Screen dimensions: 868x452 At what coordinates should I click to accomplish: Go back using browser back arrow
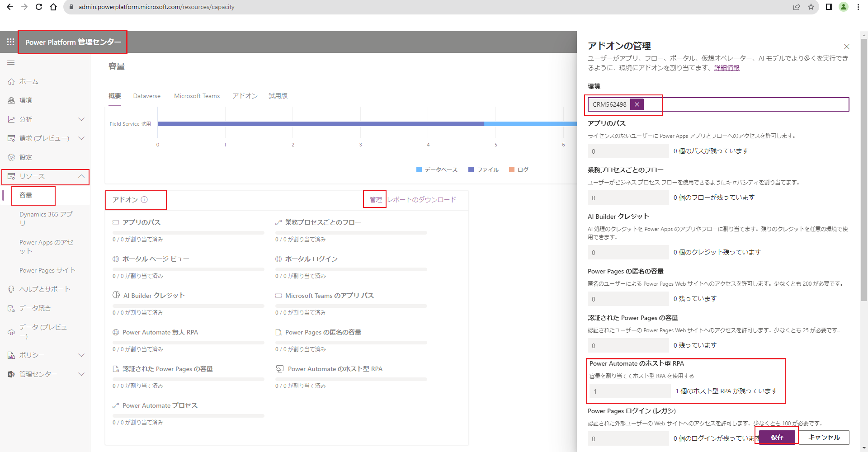point(10,7)
